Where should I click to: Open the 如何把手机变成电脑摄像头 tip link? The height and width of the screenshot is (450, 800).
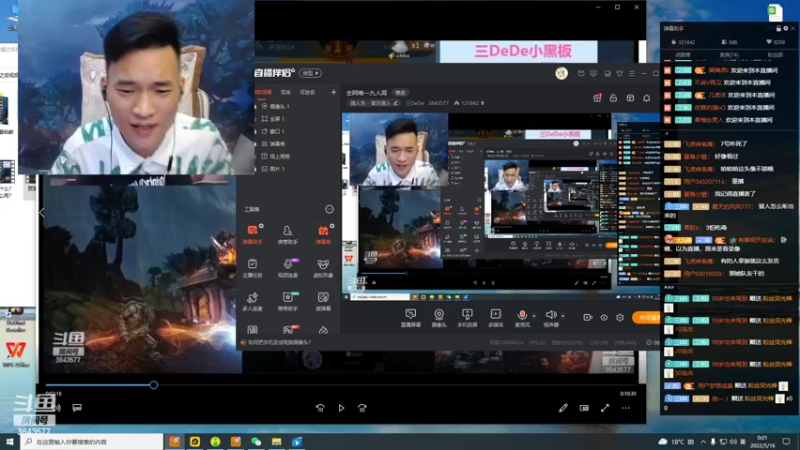(279, 342)
